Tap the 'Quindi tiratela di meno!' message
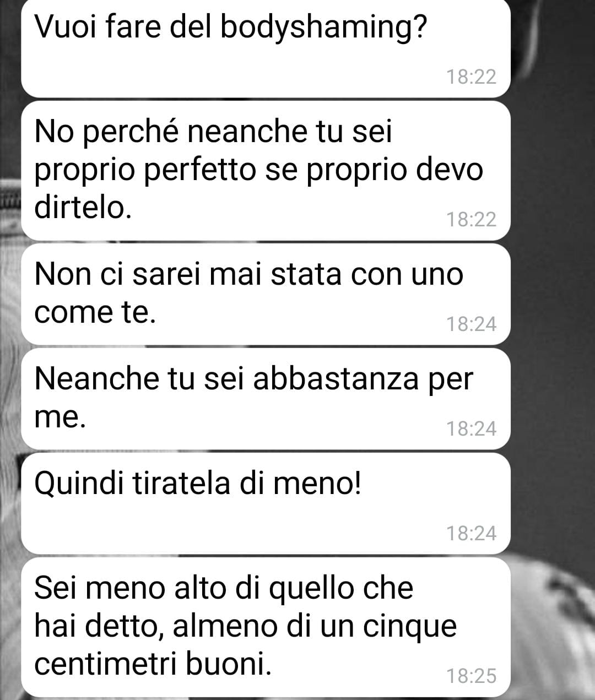Screen dimensions: 595x700 pyautogui.click(x=266, y=503)
